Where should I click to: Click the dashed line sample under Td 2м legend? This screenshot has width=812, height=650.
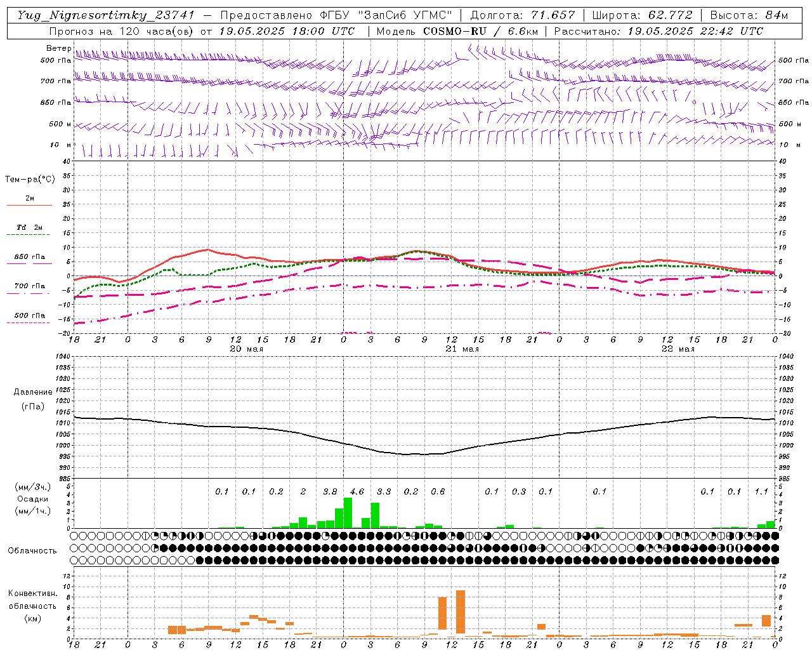[x=28, y=235]
